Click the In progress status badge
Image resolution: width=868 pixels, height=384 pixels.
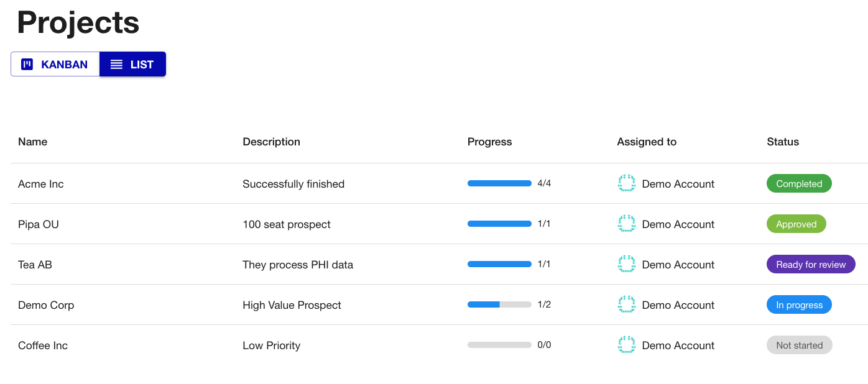(799, 305)
